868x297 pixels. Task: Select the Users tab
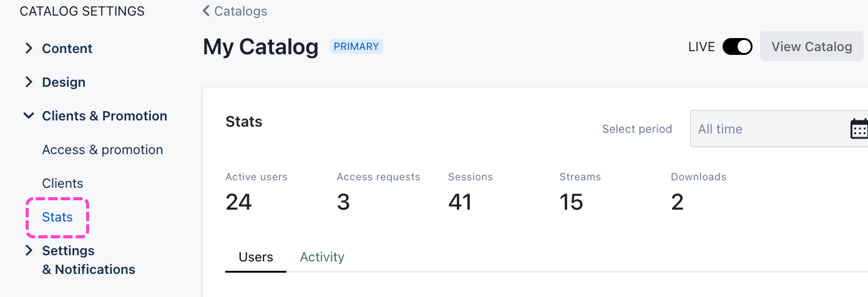tap(256, 257)
